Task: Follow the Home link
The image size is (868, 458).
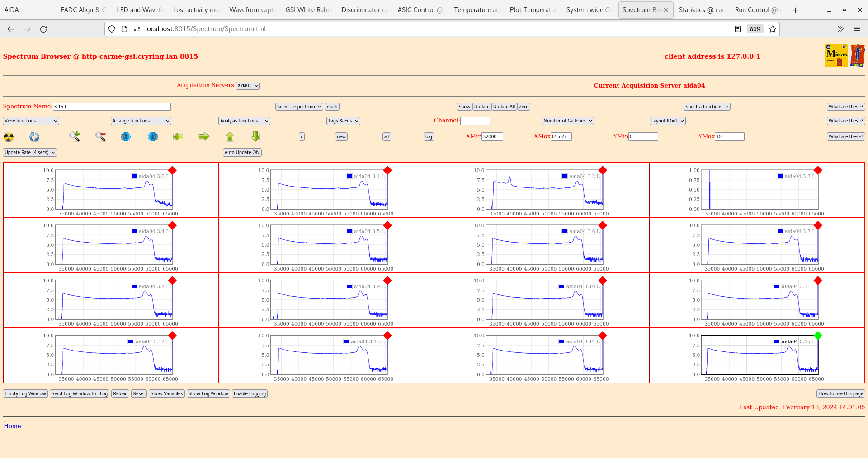Action: pos(12,426)
